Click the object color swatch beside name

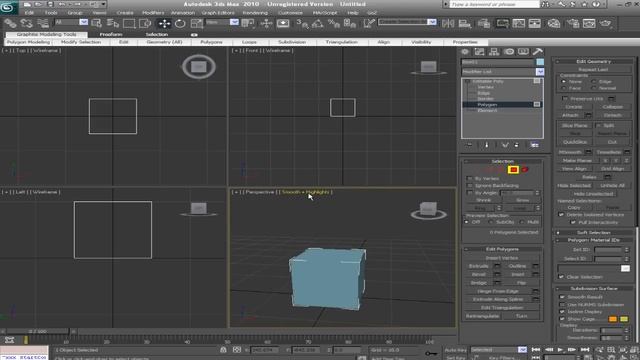540,62
